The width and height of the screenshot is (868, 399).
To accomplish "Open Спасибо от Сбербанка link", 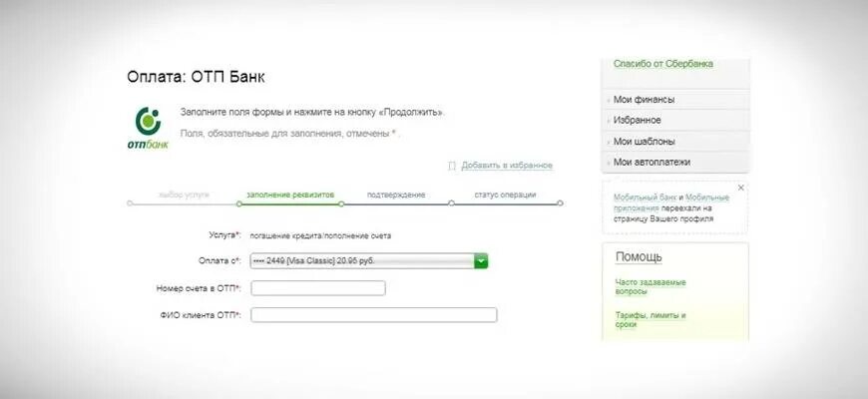I will click(x=663, y=64).
